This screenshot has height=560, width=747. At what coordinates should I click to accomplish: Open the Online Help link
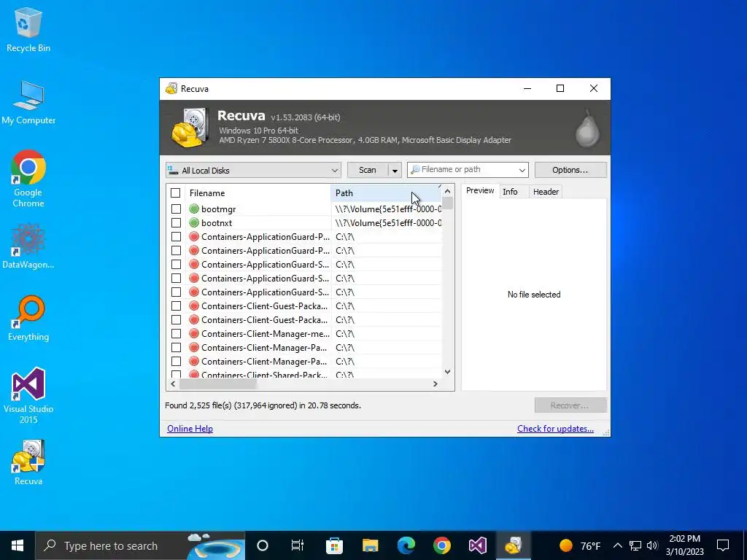[190, 429]
